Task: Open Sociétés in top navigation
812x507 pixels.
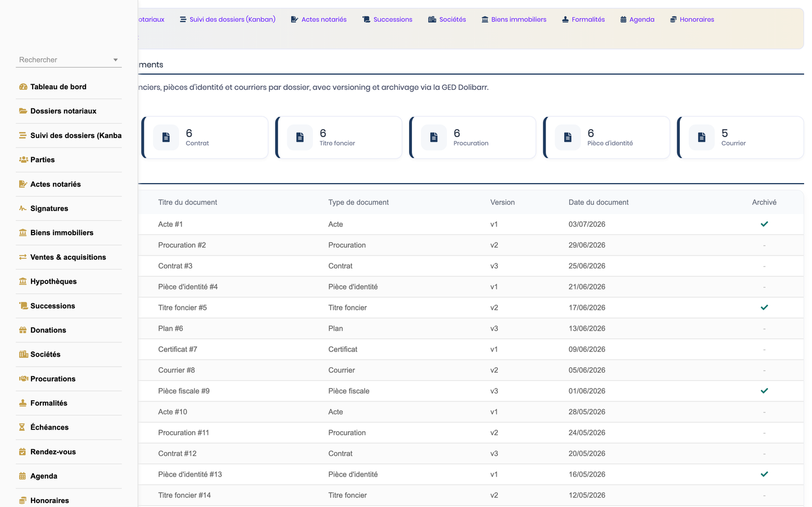Action: [x=447, y=20]
